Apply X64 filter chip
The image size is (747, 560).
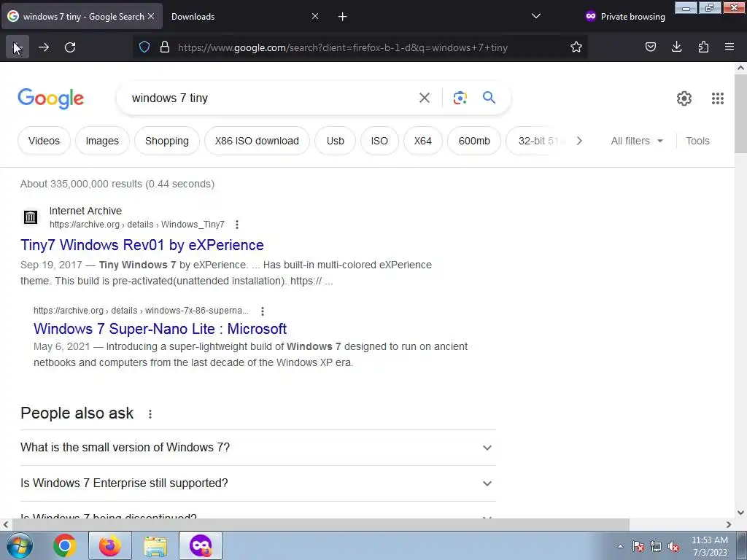422,141
